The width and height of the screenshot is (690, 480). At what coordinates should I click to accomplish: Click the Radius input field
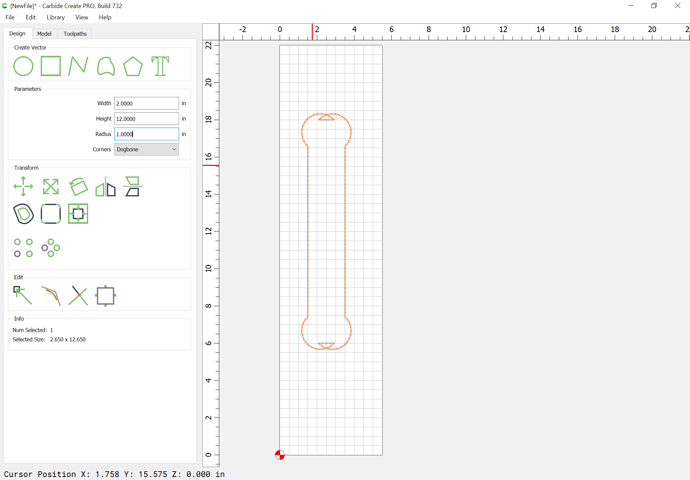click(x=147, y=134)
